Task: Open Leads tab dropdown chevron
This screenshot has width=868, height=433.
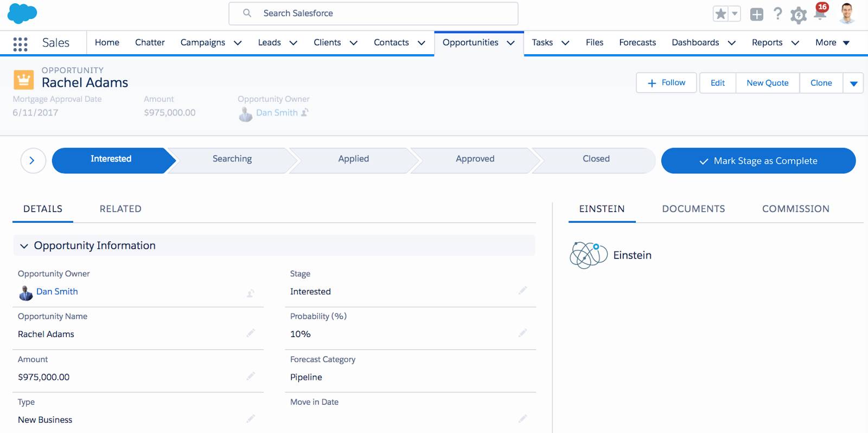Action: (x=293, y=43)
